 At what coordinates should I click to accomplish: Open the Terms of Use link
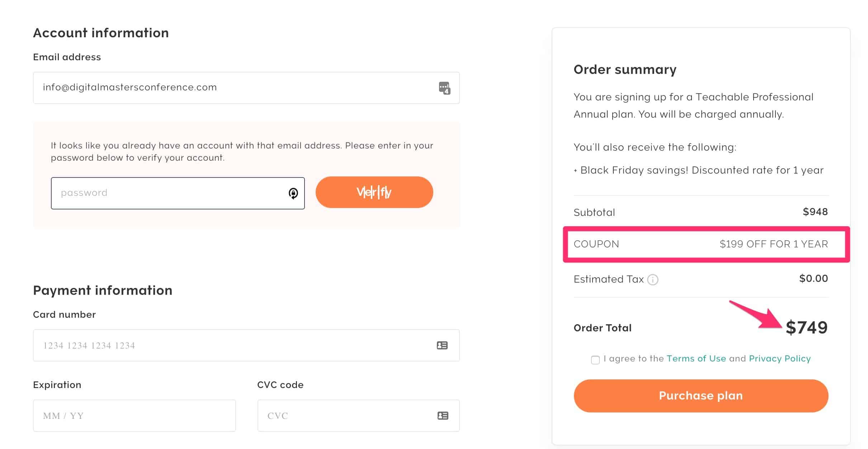[696, 359]
